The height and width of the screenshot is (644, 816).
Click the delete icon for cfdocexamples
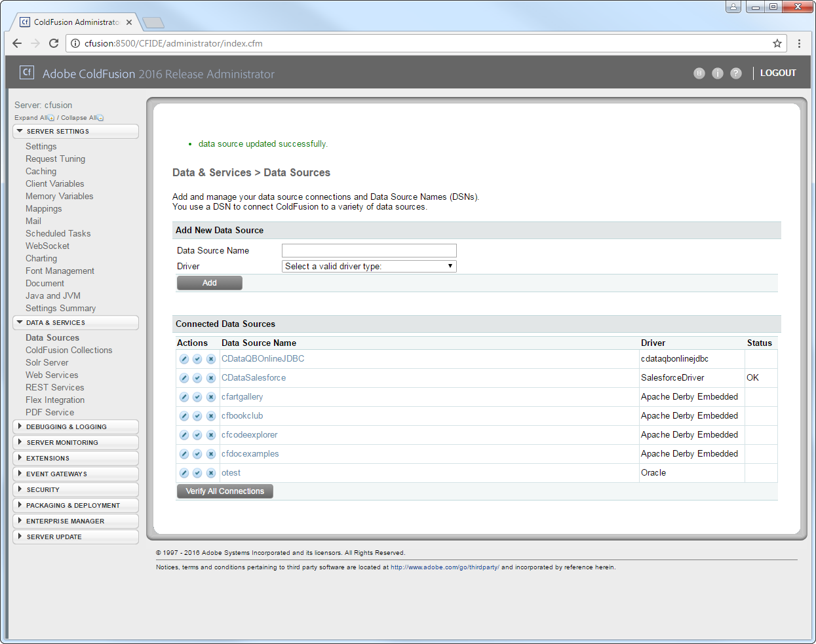pyautogui.click(x=211, y=454)
